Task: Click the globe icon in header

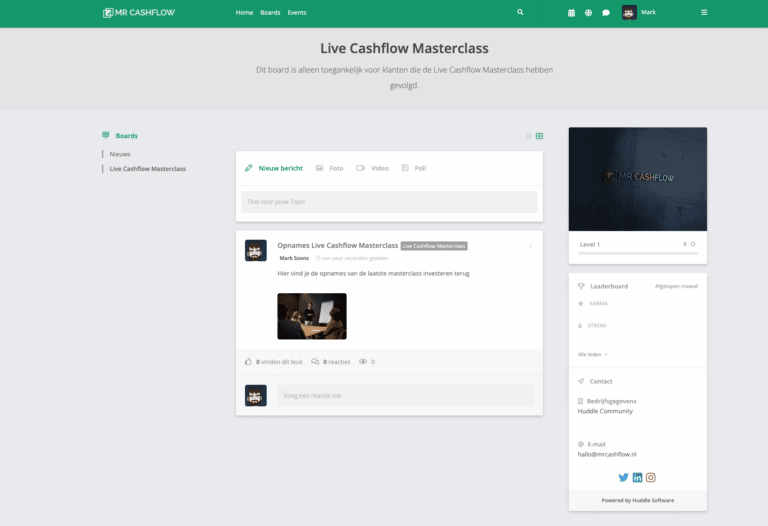Action: [x=588, y=13]
